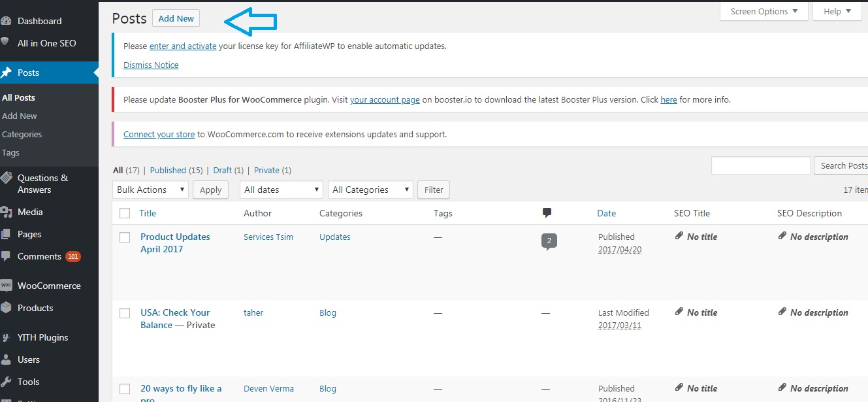Sort posts by Date column
Screen dimensions: 868x402
[x=606, y=213]
